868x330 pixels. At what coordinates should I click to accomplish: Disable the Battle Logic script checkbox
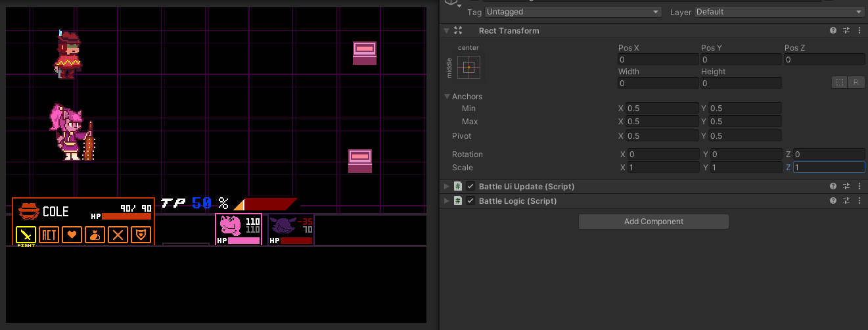click(x=470, y=201)
